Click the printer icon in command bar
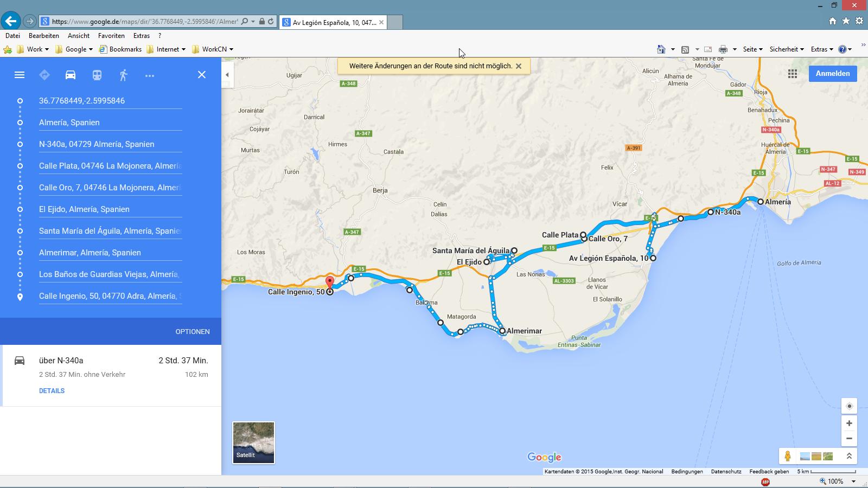Viewport: 868px width, 488px height. click(723, 49)
